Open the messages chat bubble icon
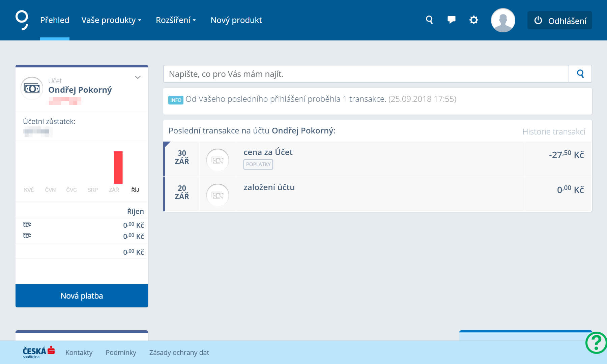Screen dimensions: 607x364 pos(451,20)
